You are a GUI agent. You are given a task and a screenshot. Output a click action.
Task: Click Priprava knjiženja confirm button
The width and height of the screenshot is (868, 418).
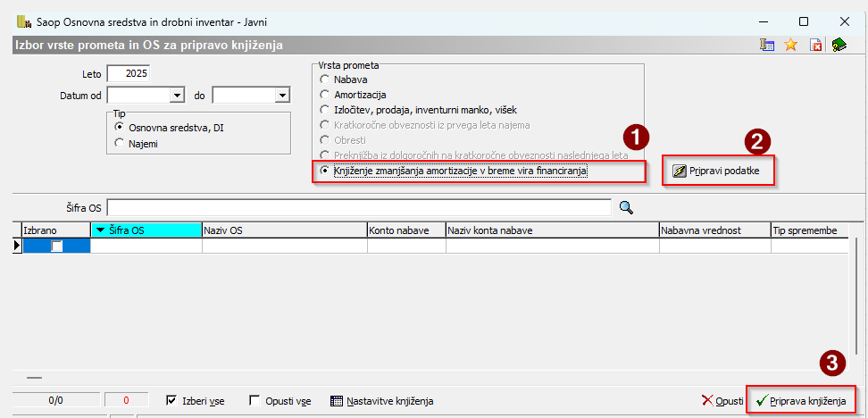click(801, 401)
